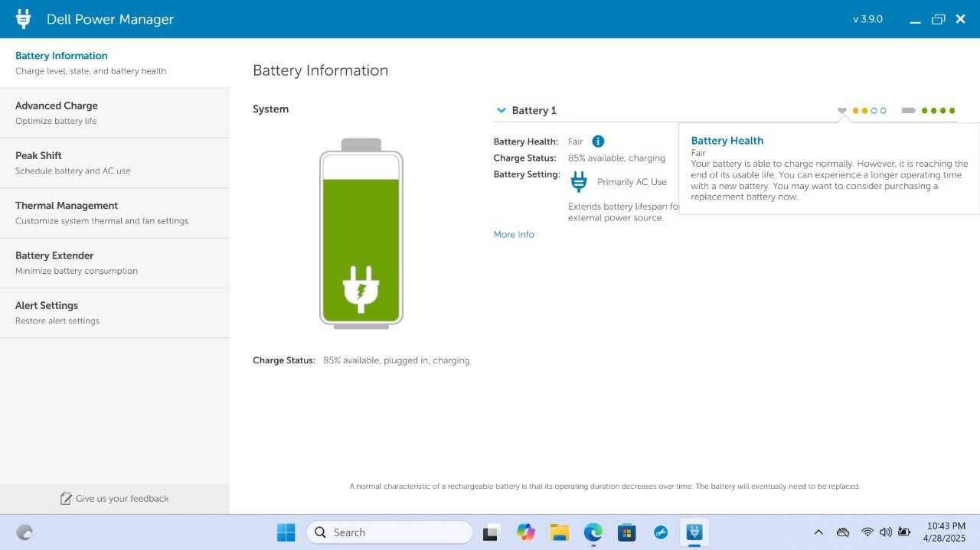Click '85% available, plugged in, charging' text
The image size is (980, 550).
pyautogui.click(x=396, y=360)
